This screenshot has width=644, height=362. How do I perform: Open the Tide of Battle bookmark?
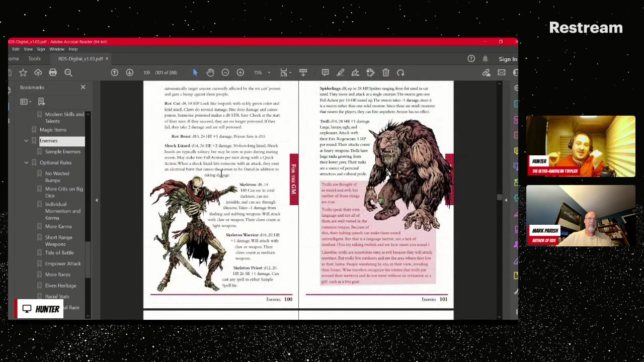point(59,252)
